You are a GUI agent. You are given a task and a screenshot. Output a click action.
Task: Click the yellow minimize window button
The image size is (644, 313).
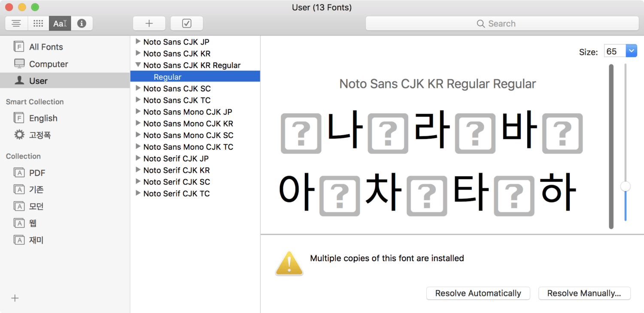tap(22, 7)
